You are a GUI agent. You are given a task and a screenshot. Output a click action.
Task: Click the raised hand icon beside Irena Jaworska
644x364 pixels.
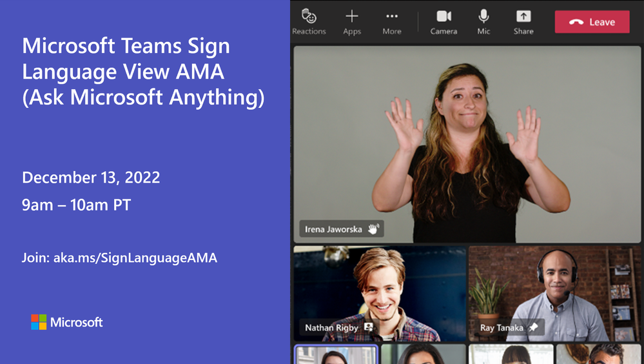point(373,229)
